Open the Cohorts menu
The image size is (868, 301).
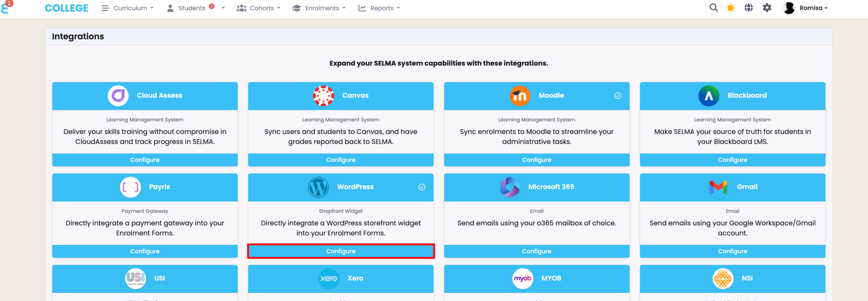point(259,8)
